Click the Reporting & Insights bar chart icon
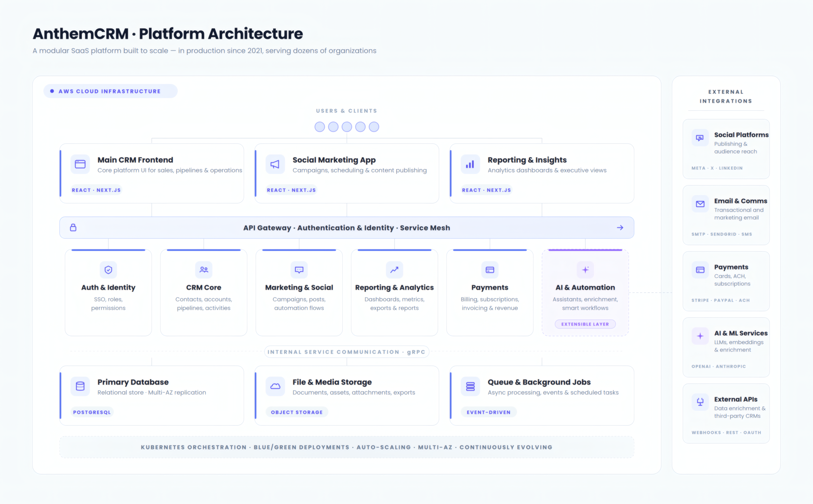This screenshot has width=813, height=504. pyautogui.click(x=470, y=164)
